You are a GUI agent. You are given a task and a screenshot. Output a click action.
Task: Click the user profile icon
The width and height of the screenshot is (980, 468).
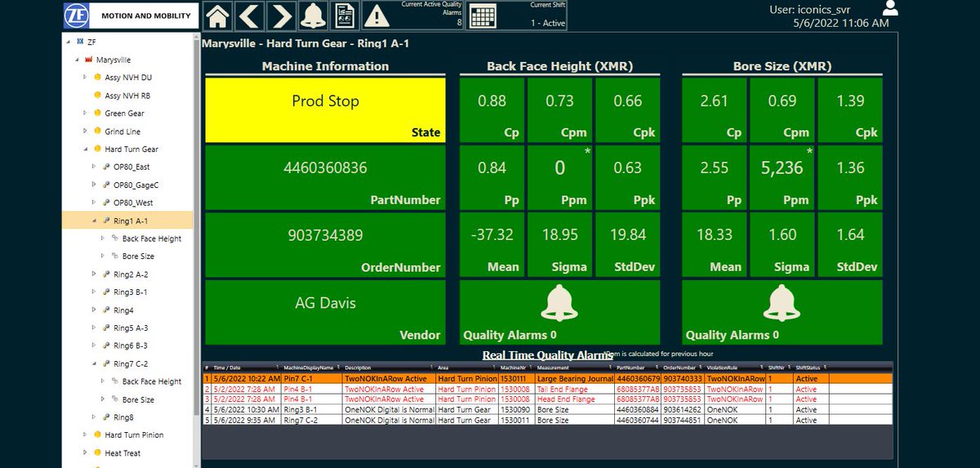tap(891, 7)
